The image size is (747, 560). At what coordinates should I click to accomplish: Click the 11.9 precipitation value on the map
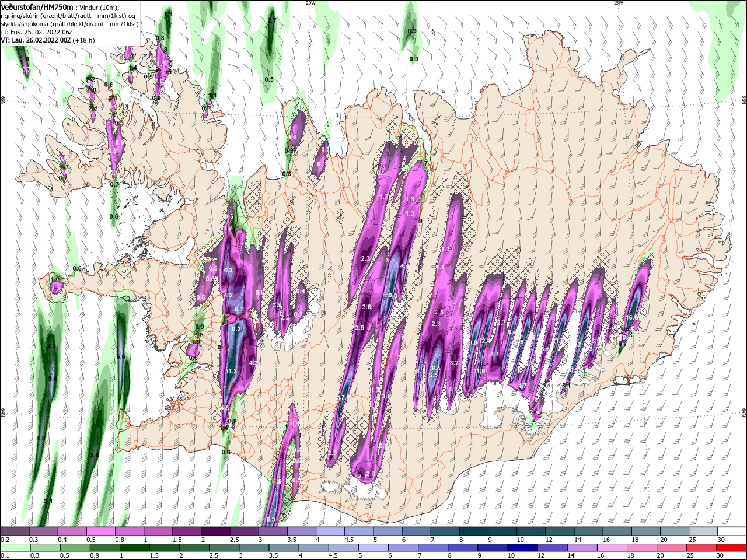pos(480,371)
